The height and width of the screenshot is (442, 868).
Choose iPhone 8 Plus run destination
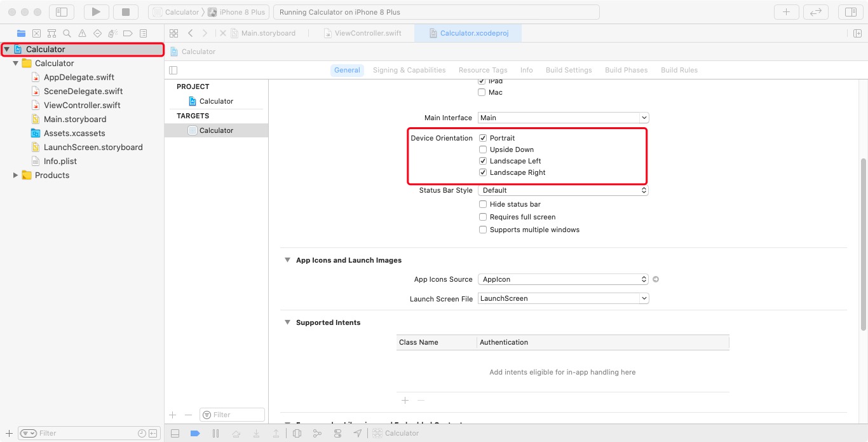point(238,12)
